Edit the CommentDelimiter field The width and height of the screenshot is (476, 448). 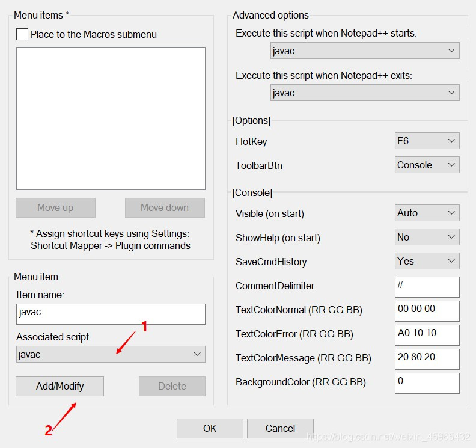[x=427, y=287]
